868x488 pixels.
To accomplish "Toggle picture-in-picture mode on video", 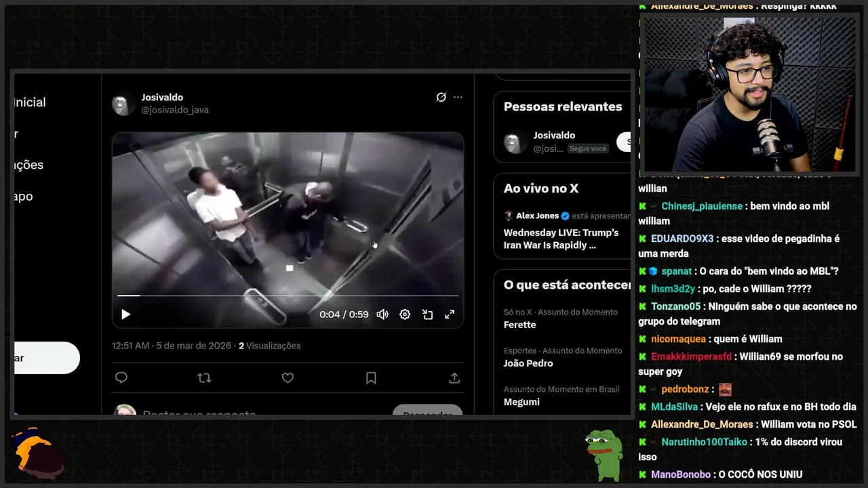I will pos(427,314).
